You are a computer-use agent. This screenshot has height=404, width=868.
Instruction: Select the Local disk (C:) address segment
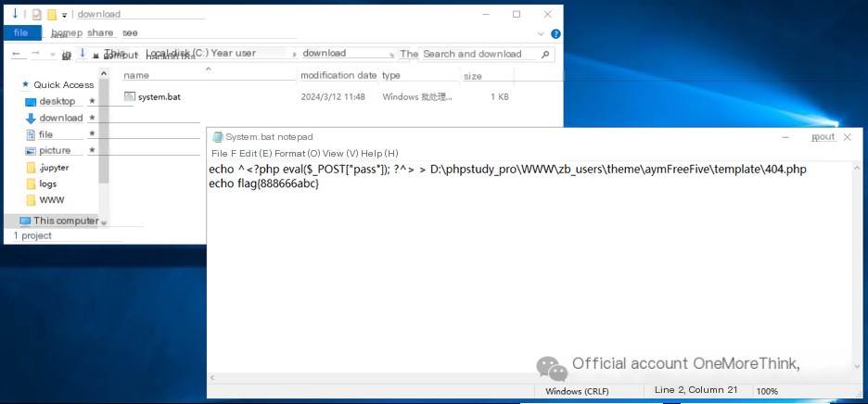tap(177, 53)
